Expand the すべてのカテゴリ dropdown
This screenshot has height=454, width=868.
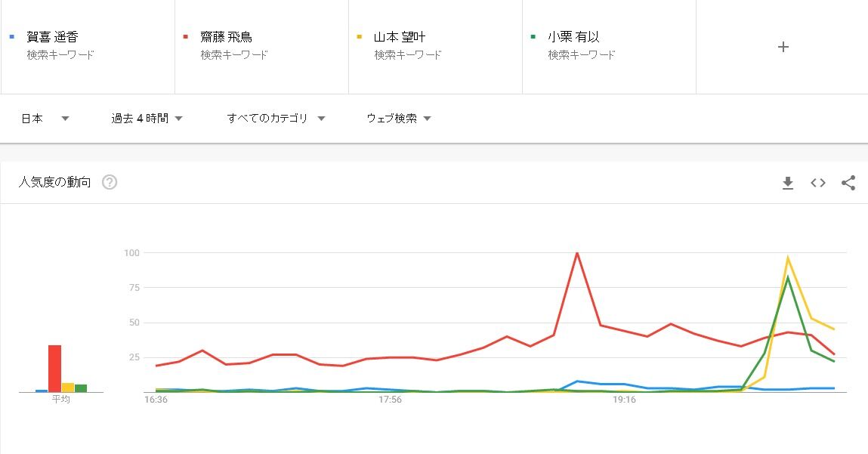(276, 119)
